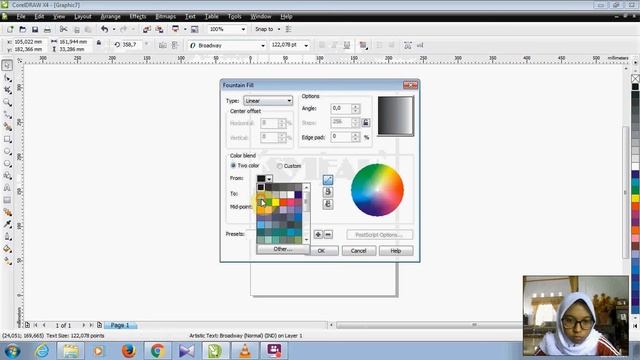Click the New document icon

click(x=10, y=29)
